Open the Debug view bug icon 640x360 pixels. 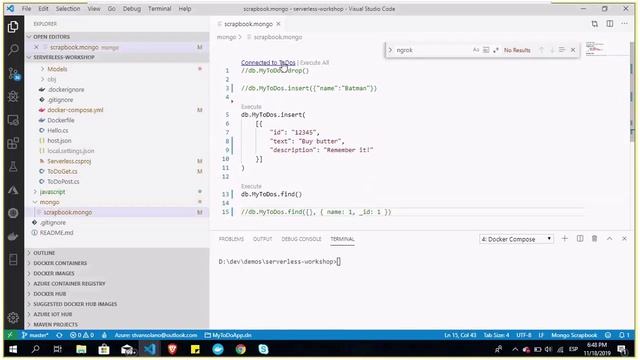coord(13,96)
